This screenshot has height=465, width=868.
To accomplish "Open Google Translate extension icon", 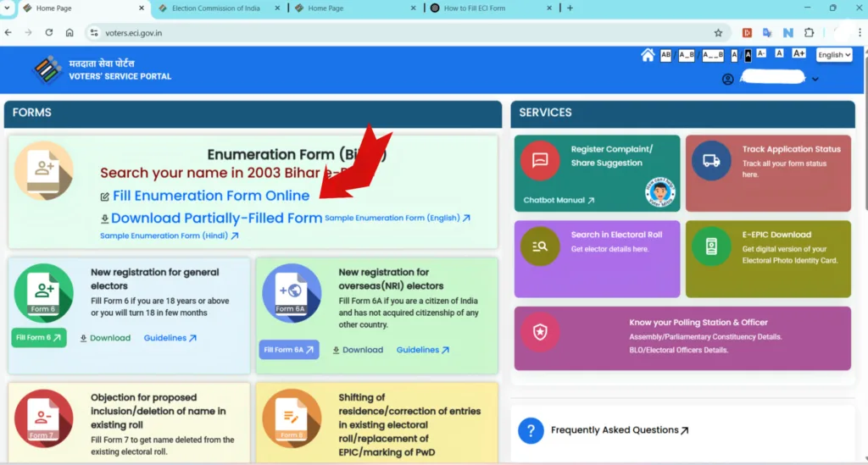I will (767, 33).
